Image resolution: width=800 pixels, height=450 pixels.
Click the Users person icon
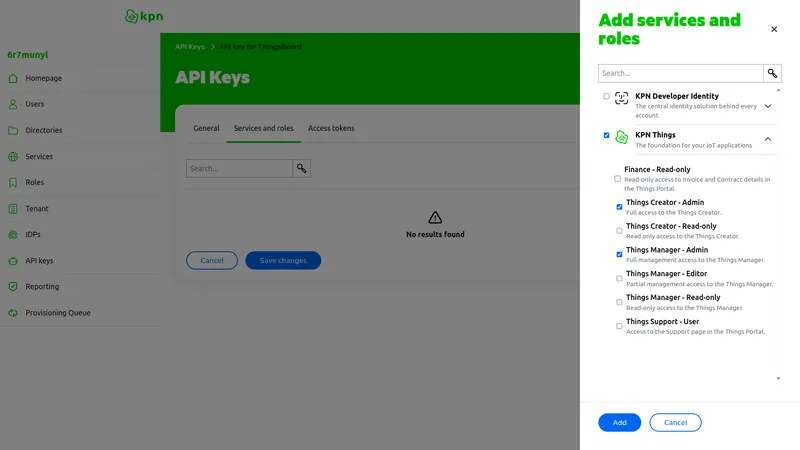click(x=13, y=104)
